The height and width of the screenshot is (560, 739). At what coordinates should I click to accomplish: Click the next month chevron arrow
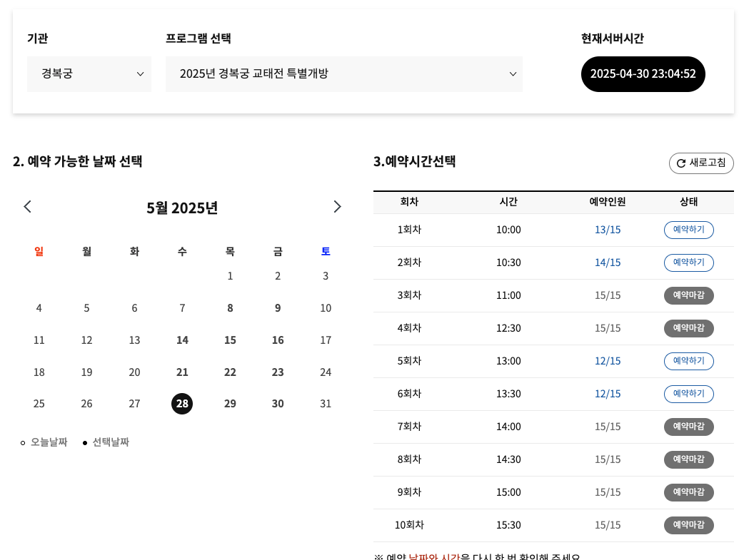coord(337,206)
